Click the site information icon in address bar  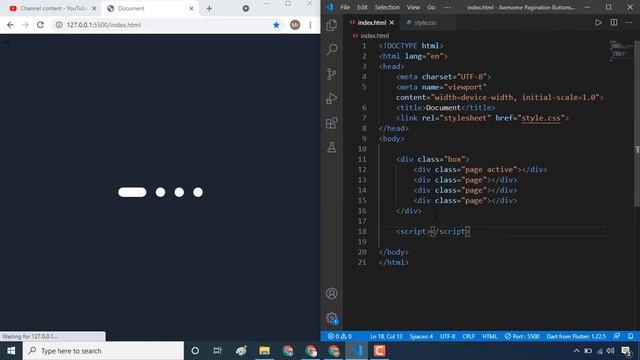pos(59,25)
